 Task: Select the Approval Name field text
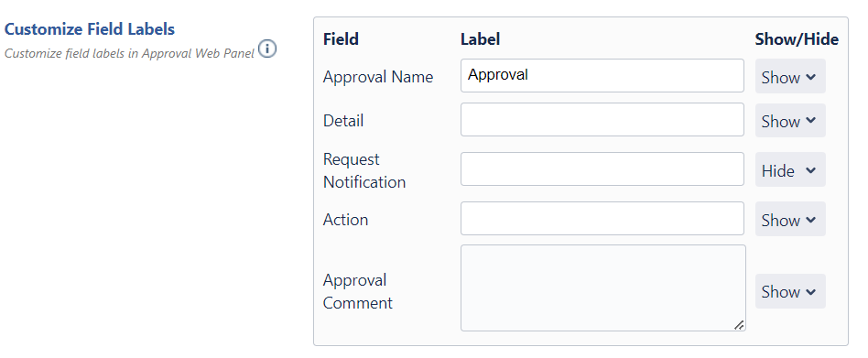pos(378,77)
